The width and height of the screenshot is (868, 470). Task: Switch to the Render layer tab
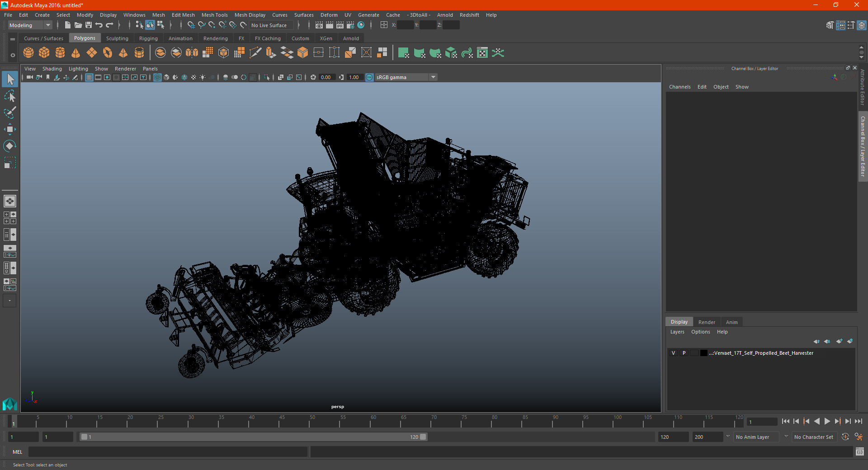[707, 322]
